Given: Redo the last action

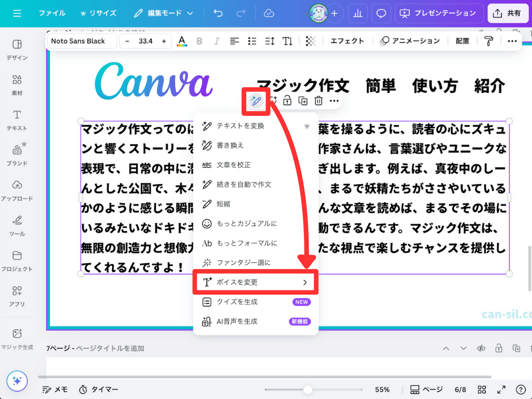Looking at the screenshot, I should (241, 13).
